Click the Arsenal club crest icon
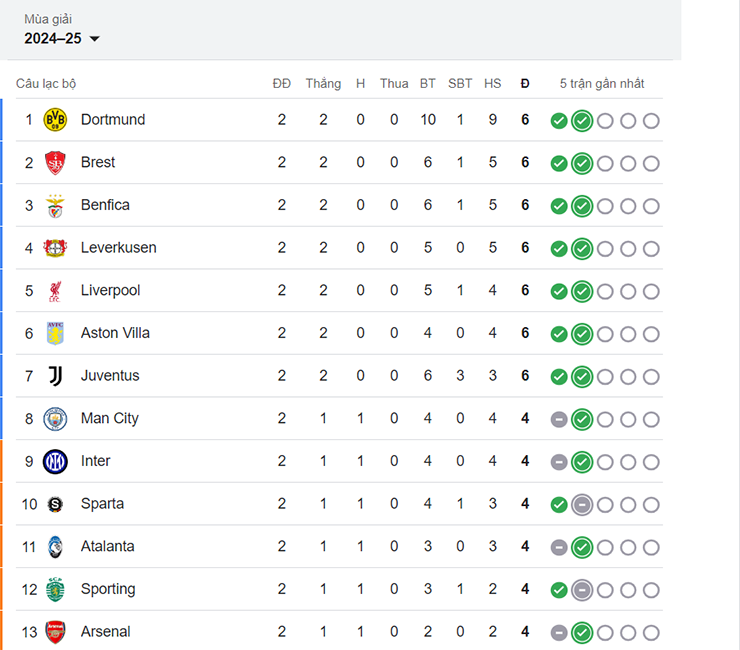Screen dimensions: 740x650 coord(55,632)
